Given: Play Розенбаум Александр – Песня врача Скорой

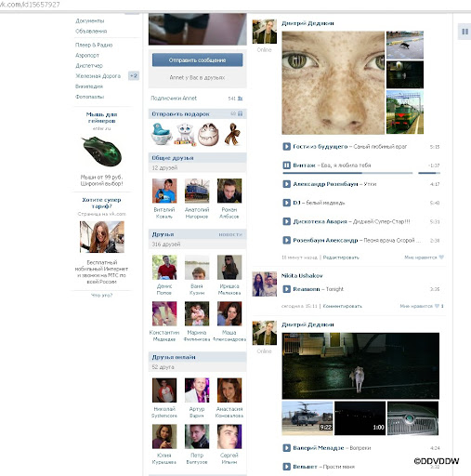Looking at the screenshot, I should point(286,240).
